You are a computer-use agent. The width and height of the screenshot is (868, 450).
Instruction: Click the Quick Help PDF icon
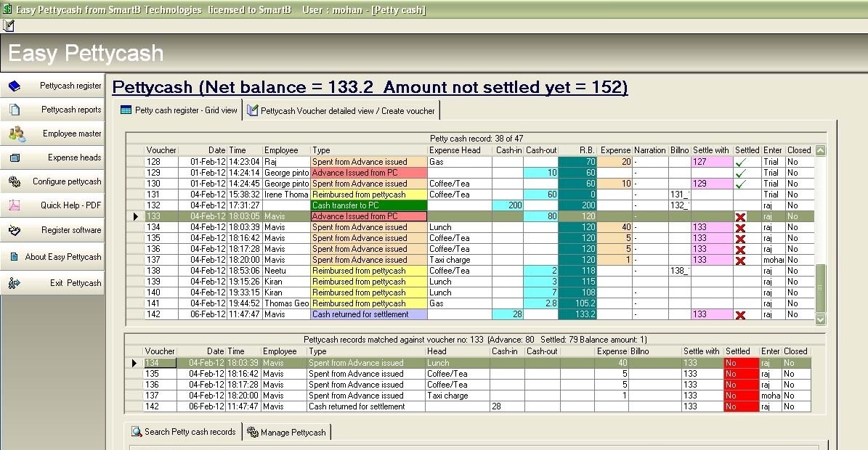click(15, 205)
